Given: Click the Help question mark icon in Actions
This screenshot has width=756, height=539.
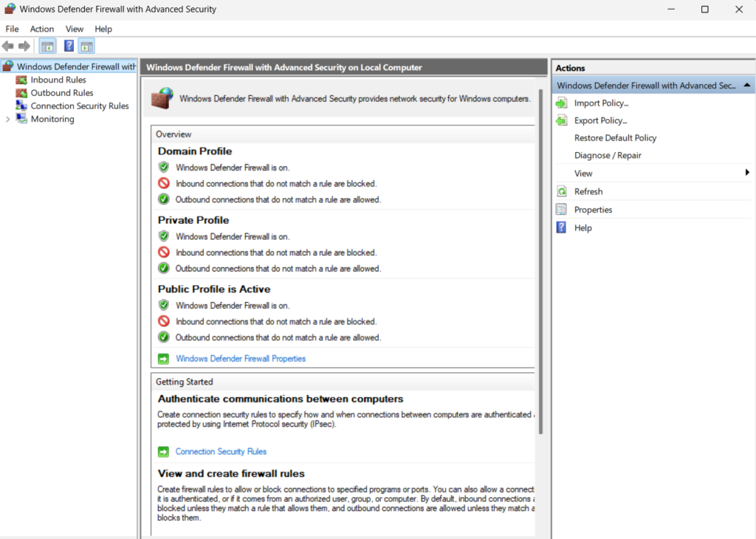Looking at the screenshot, I should point(562,227).
